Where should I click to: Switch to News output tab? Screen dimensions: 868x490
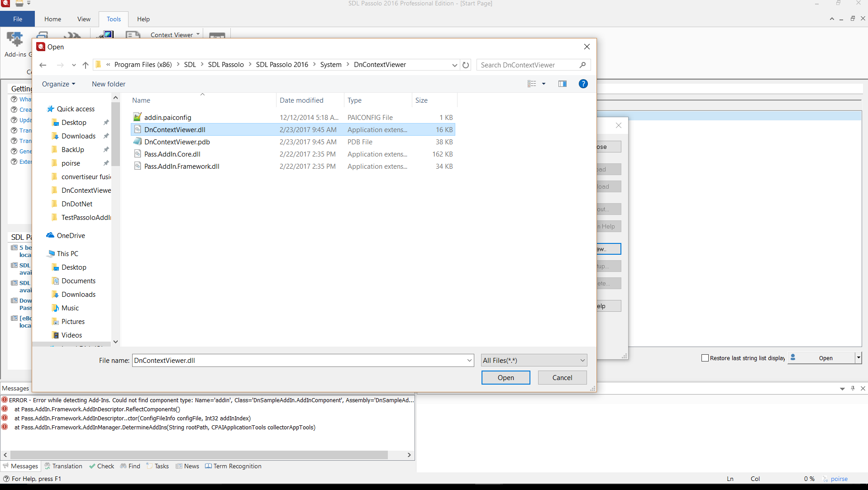[187, 466]
